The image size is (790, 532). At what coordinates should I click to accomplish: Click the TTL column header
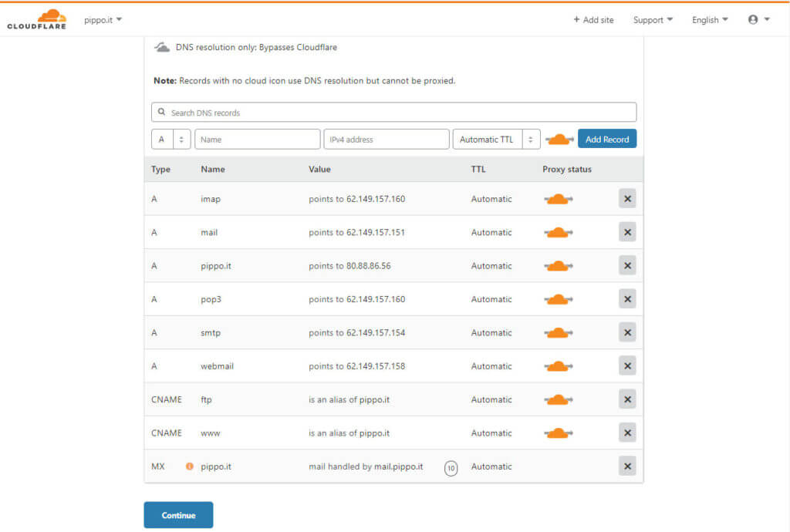tap(478, 170)
